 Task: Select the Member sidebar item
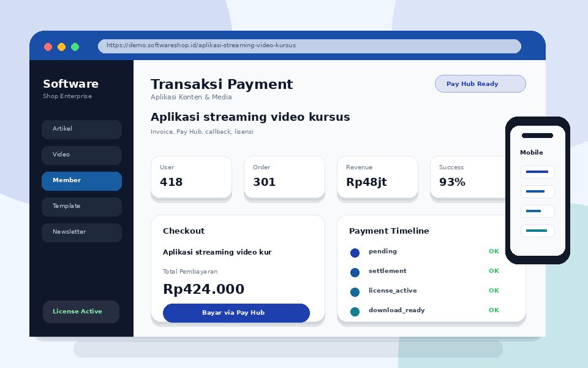point(81,181)
